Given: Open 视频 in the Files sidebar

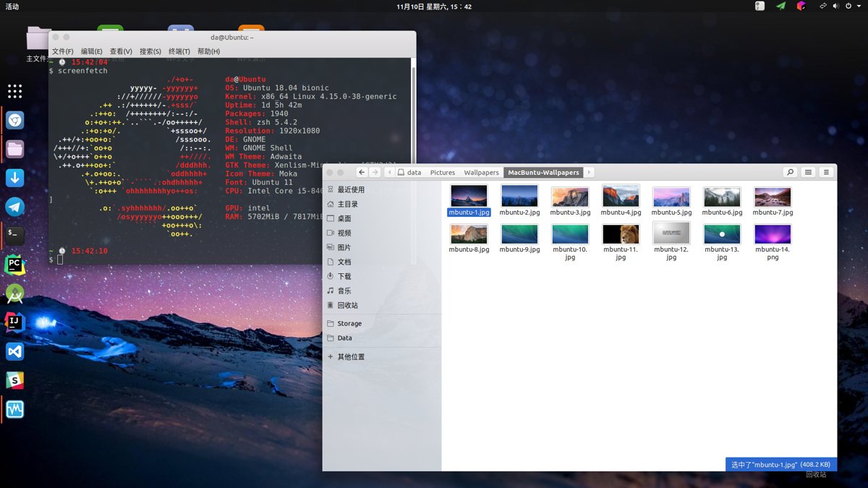Looking at the screenshot, I should 382,233.
